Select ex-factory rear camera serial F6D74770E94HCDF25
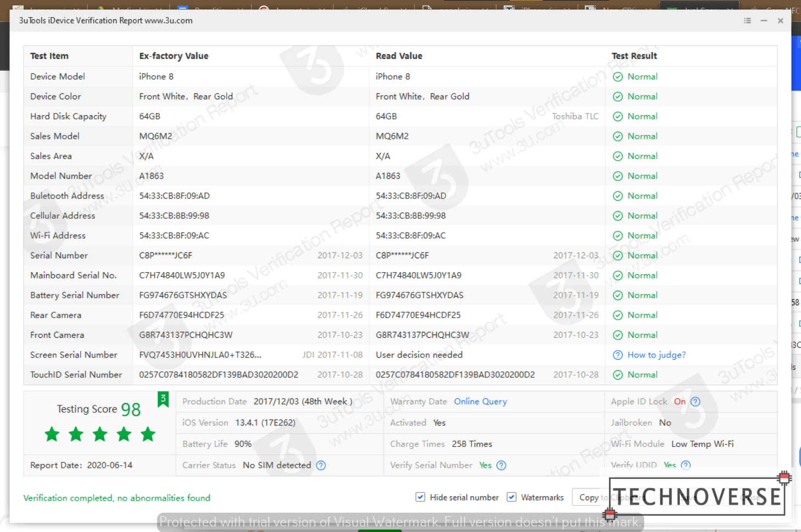The width and height of the screenshot is (801, 532). pos(182,315)
